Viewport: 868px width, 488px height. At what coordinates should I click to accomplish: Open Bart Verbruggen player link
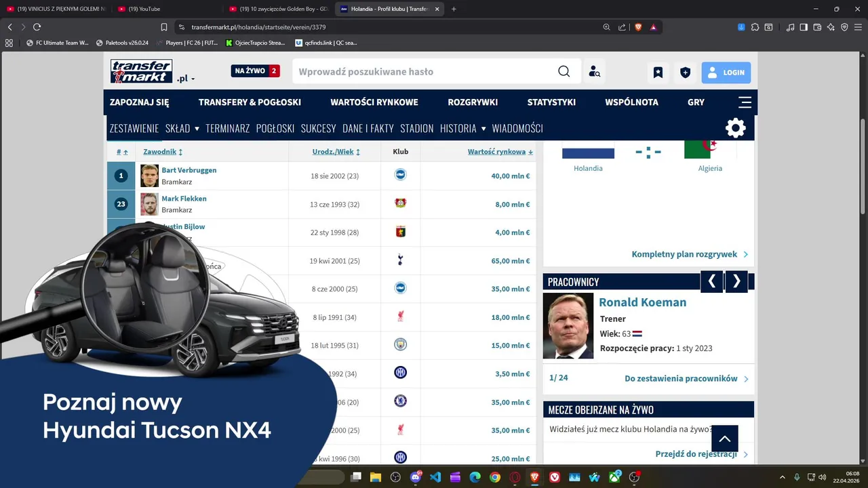189,170
